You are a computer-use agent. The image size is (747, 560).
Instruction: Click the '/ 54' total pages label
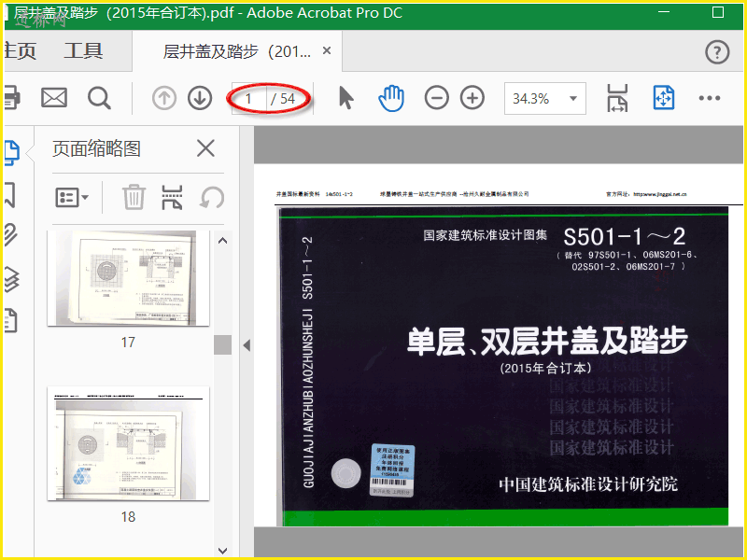pyautogui.click(x=283, y=99)
